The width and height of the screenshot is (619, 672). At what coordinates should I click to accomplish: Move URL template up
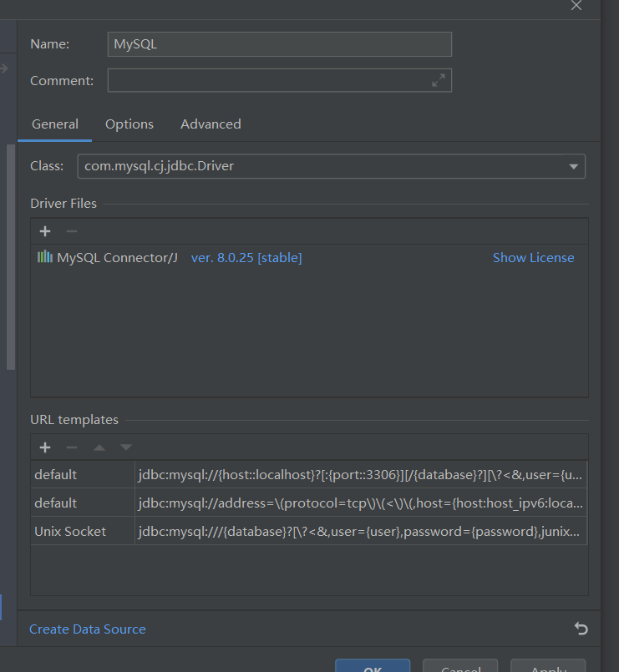(99, 447)
